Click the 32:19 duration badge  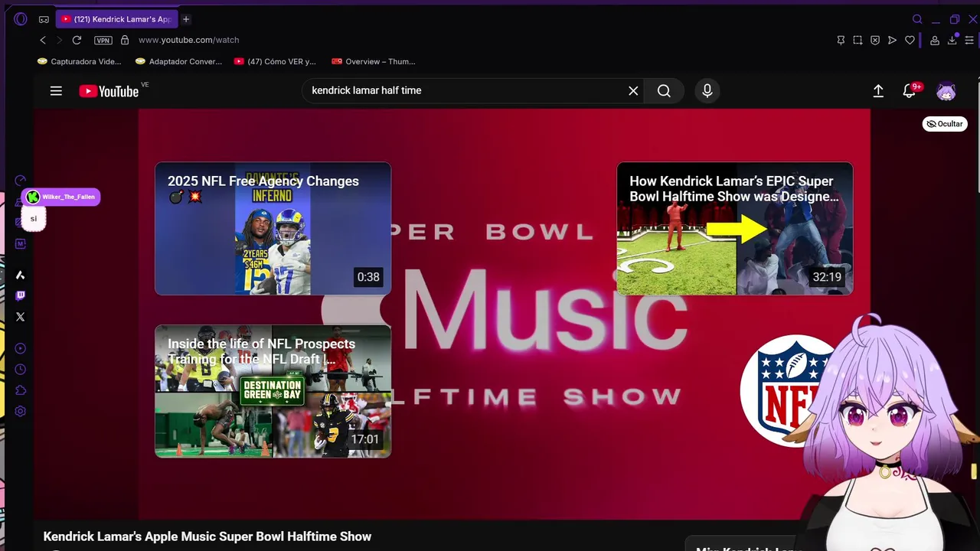[827, 277]
